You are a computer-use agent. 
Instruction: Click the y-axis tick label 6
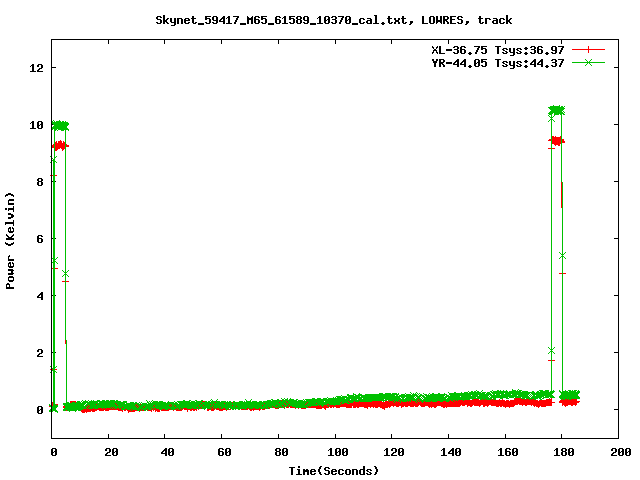pyautogui.click(x=40, y=239)
